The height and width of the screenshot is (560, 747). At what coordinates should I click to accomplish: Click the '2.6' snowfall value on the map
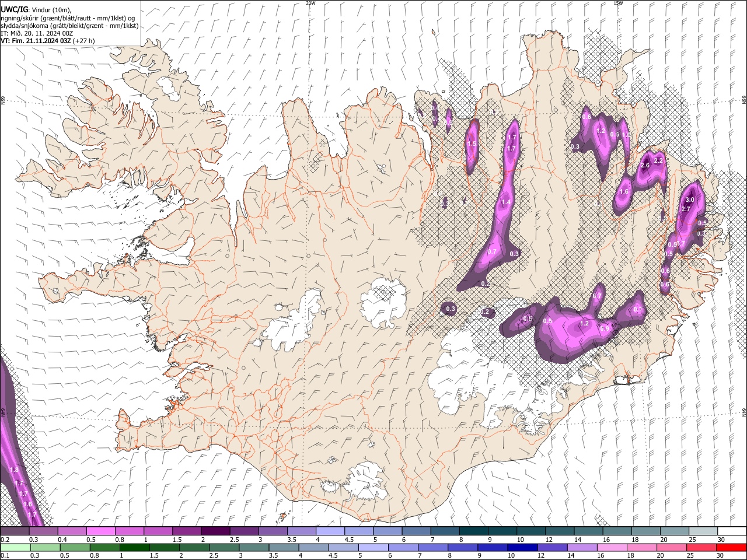645,166
